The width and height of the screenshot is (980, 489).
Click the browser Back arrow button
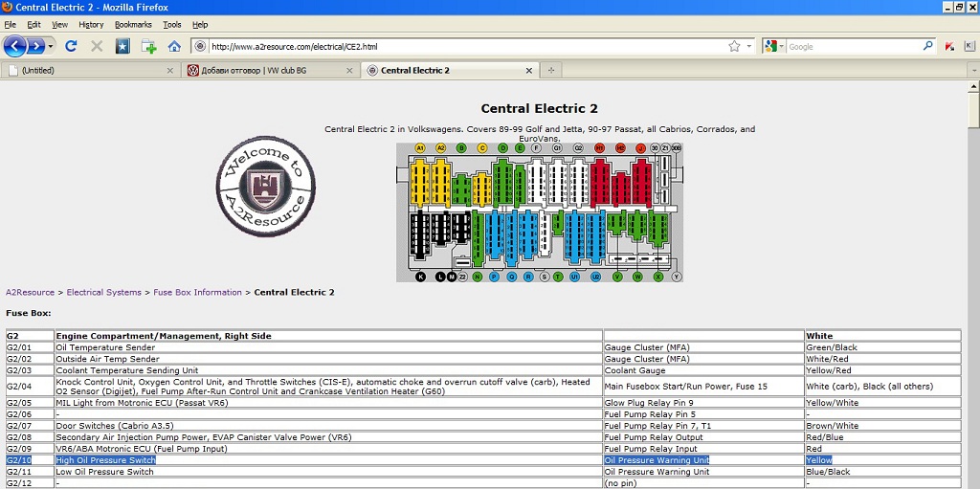[14, 46]
